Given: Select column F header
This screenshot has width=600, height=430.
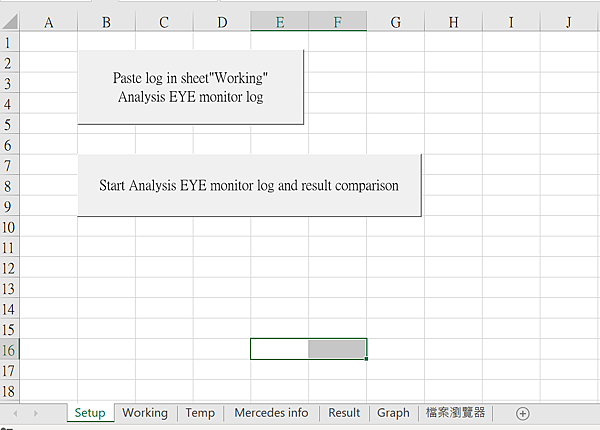Looking at the screenshot, I should click(338, 22).
